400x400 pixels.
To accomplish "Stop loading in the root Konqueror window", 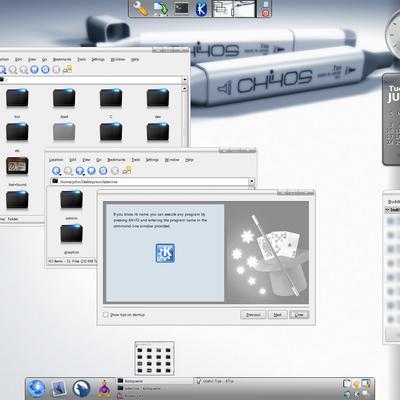I will [x=56, y=69].
